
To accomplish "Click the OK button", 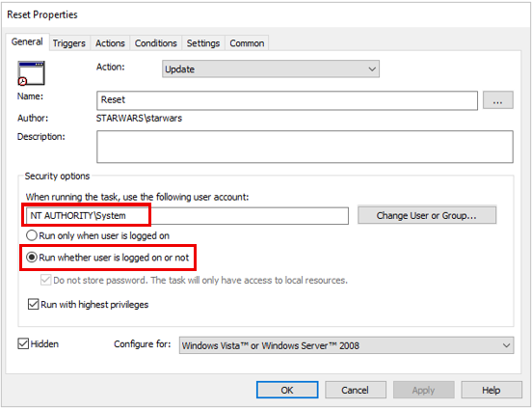I will [x=287, y=390].
